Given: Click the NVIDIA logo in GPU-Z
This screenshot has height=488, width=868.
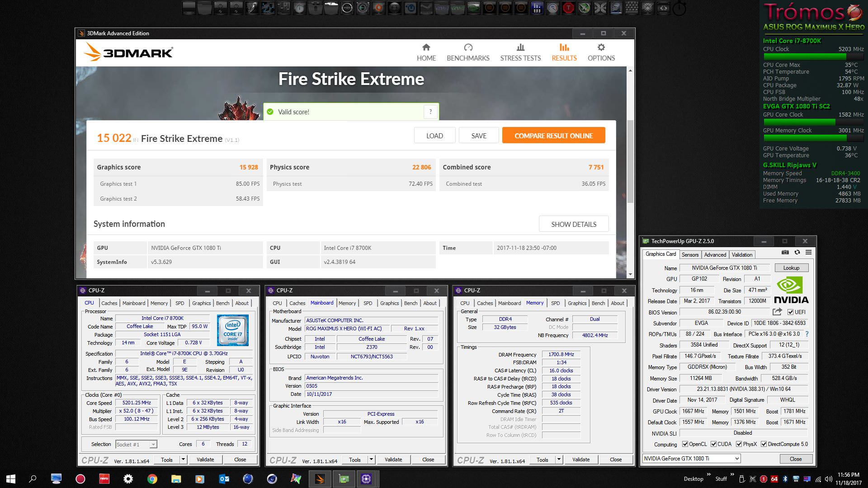Looking at the screenshot, I should [x=791, y=290].
